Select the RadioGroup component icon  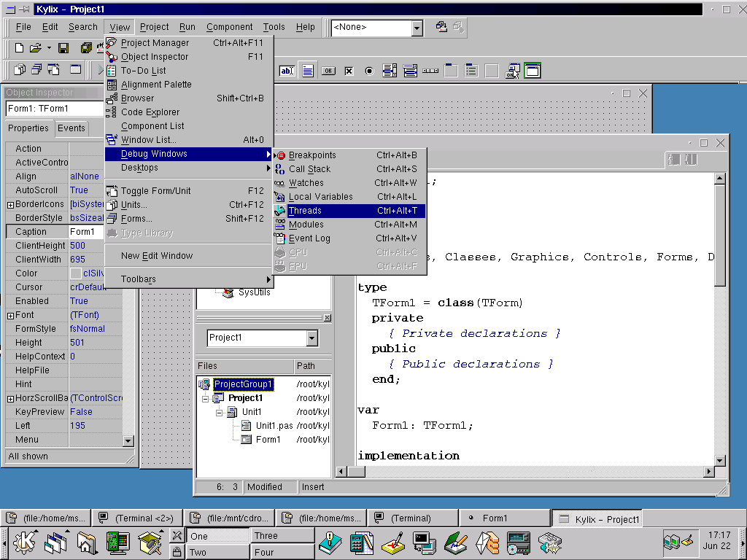(x=471, y=71)
